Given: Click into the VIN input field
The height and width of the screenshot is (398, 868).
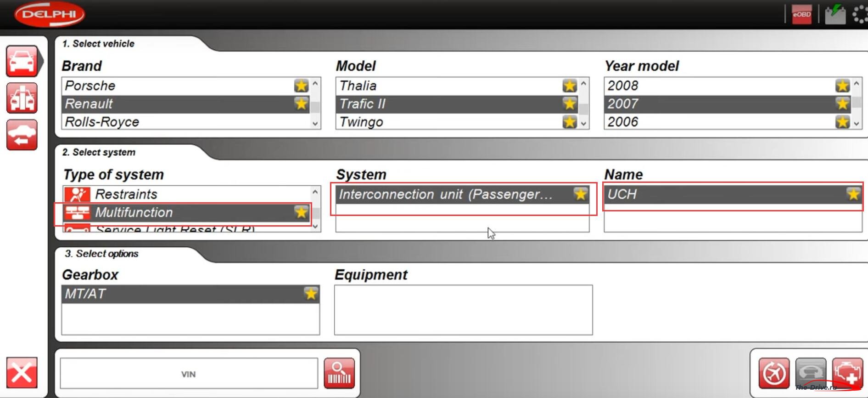Looking at the screenshot, I should [x=189, y=374].
